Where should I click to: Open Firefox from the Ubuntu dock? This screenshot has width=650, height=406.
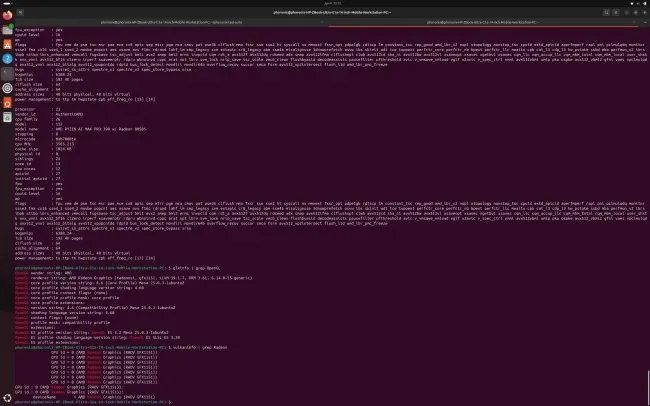click(x=7, y=15)
